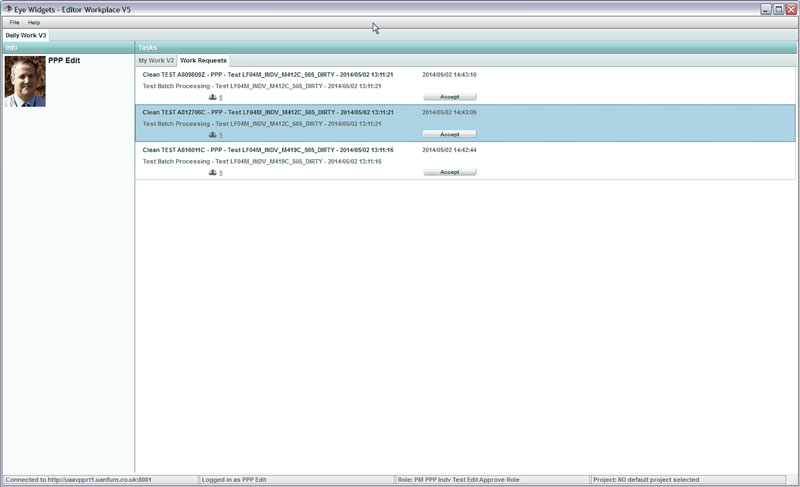Open user count link in A816011C row

(x=220, y=173)
